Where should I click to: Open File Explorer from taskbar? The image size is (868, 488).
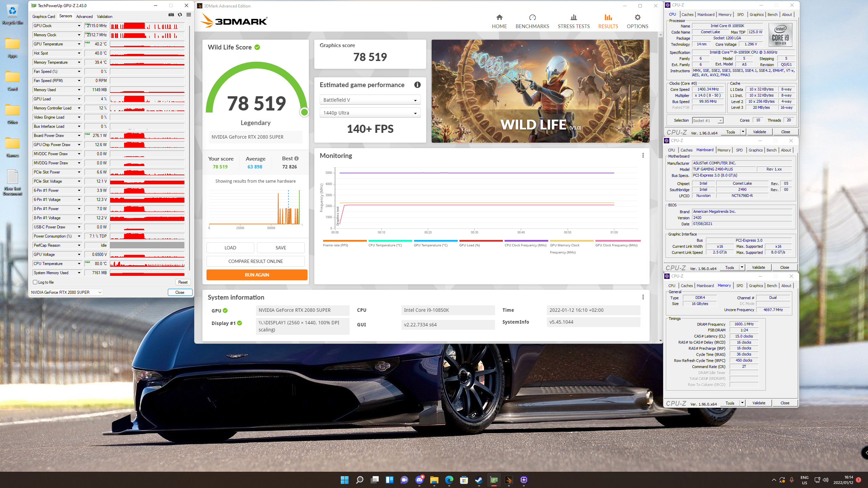click(434, 480)
